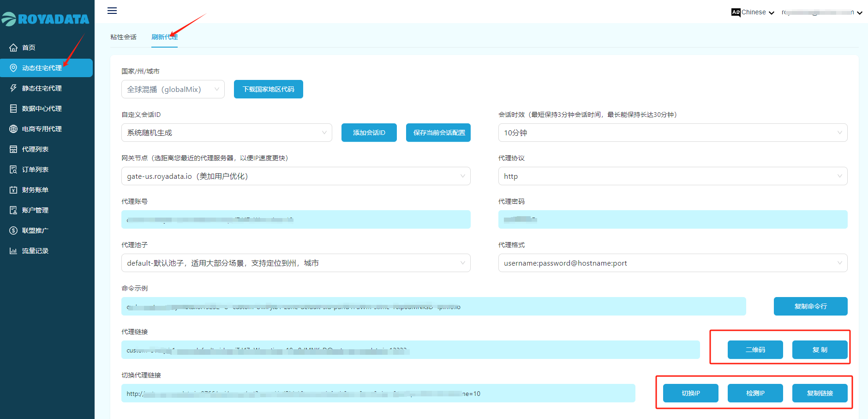Screen dimensions: 868x419
Task: Click the datacenter proxy icon
Action: tap(13, 109)
